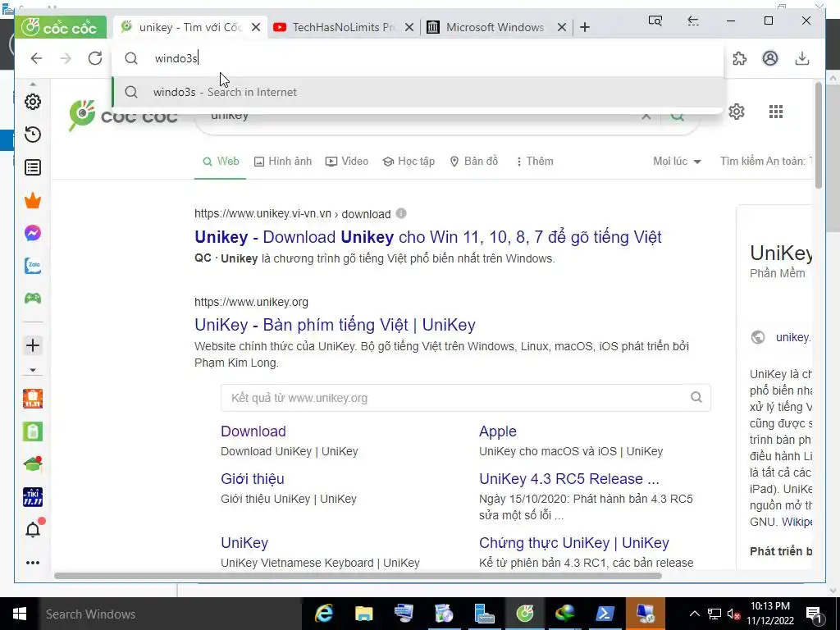Click the muted volume tray icon

[x=733, y=614]
